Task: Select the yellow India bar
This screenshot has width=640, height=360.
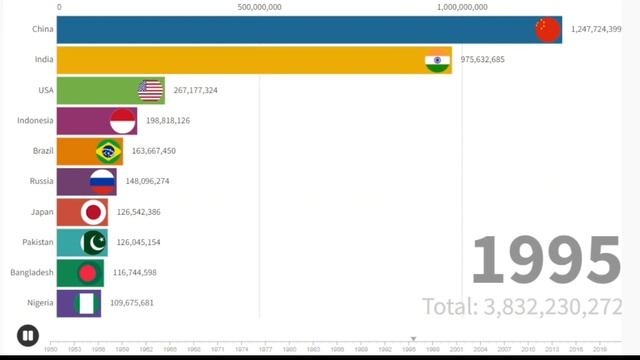Action: (x=254, y=60)
